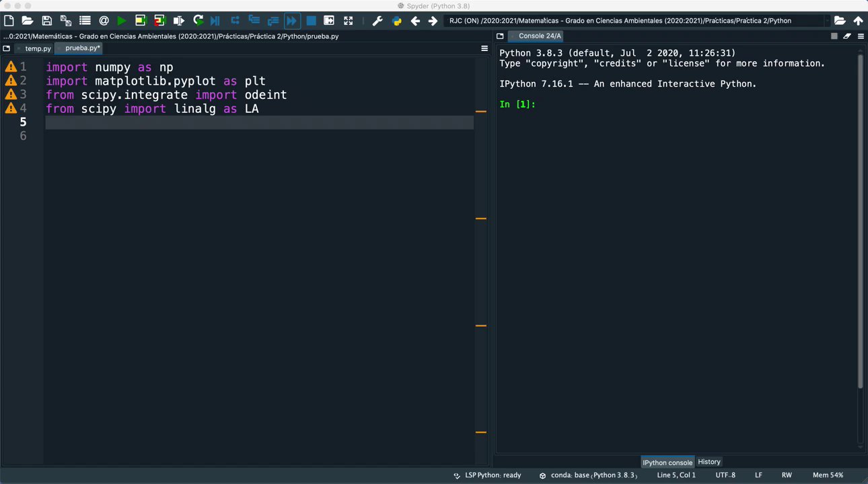Open the editor pane options menu

[x=484, y=48]
